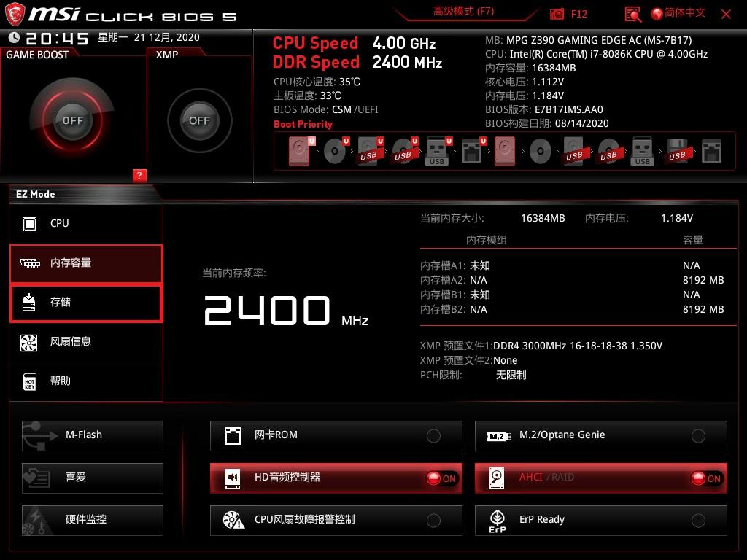Switch to 高级模式 (F7)

(x=463, y=12)
